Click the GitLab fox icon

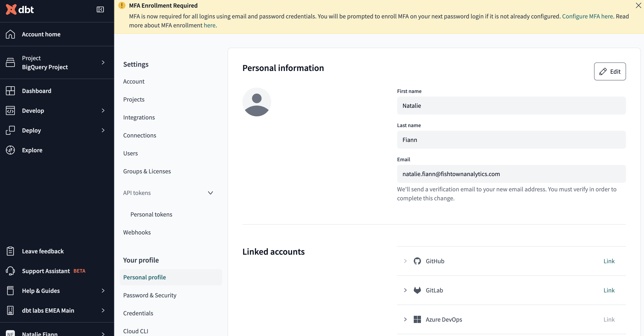click(x=417, y=290)
